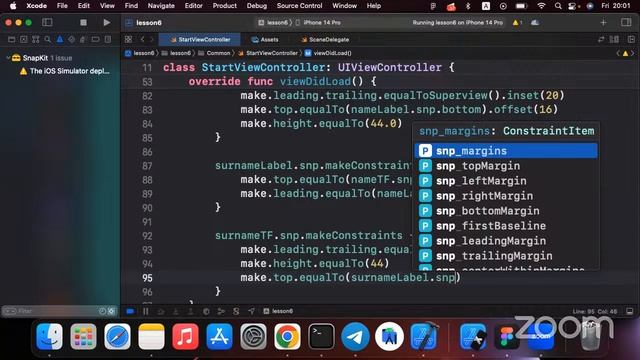The width and height of the screenshot is (640, 360).
Task: Click the lesson6 project breadcrumb
Action: pyautogui.click(x=140, y=53)
